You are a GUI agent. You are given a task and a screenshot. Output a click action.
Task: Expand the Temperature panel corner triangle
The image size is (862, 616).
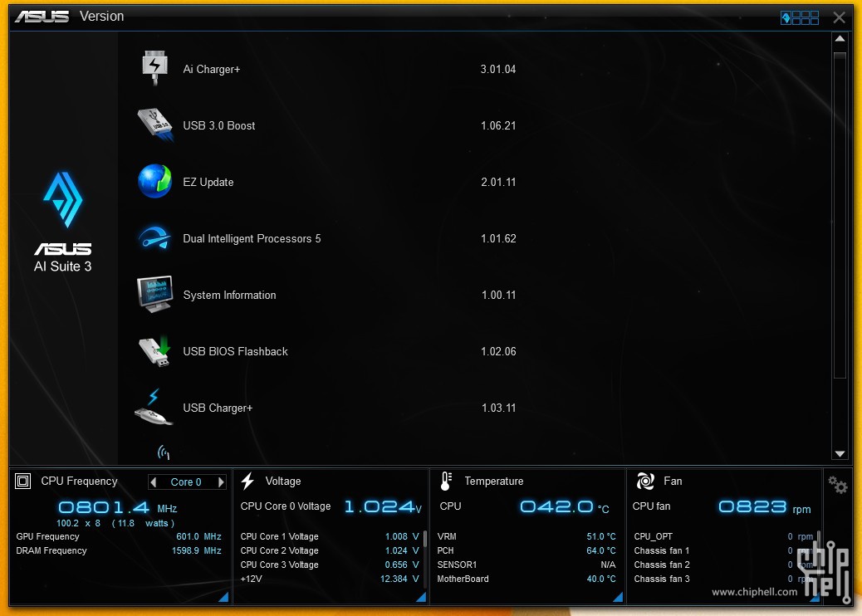tap(618, 597)
